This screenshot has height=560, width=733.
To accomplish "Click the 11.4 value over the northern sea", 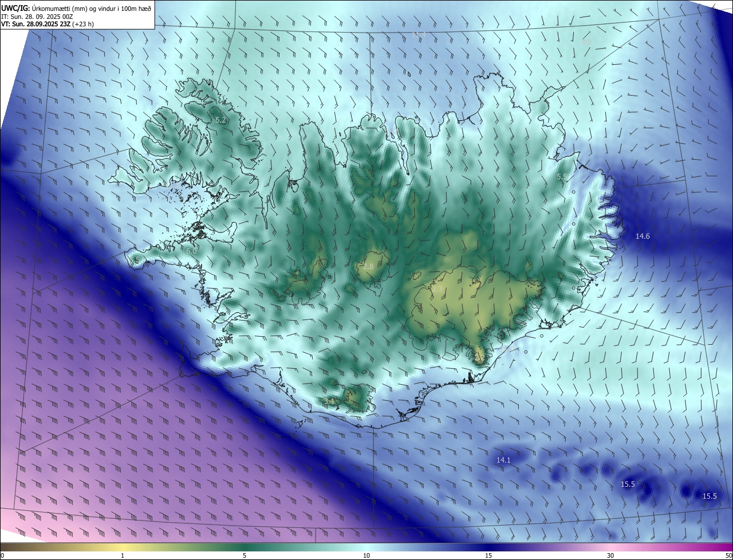I will 419,35.
